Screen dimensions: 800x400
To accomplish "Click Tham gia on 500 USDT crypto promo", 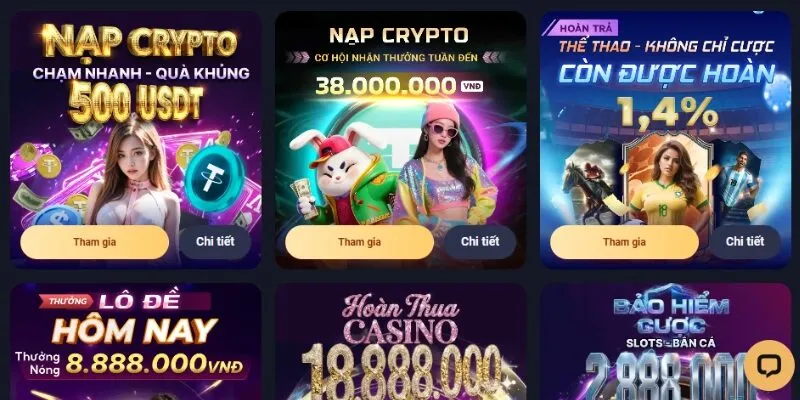I will pos(94,242).
